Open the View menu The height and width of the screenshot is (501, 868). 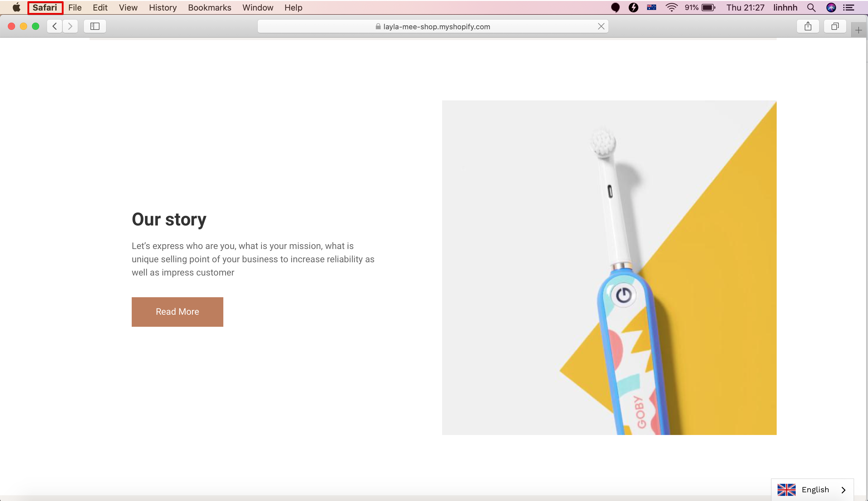pos(128,8)
